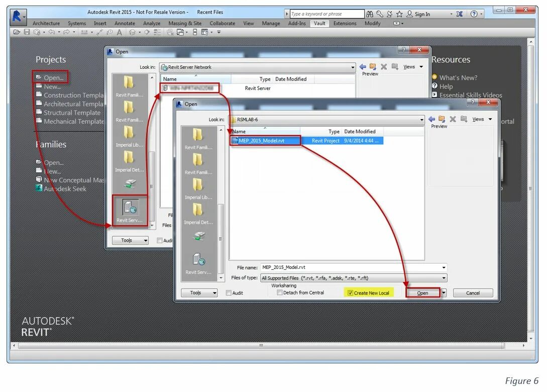The width and height of the screenshot is (547, 392).
Task: Open the Views dropdown in rear Open dialog
Action: tap(413, 67)
